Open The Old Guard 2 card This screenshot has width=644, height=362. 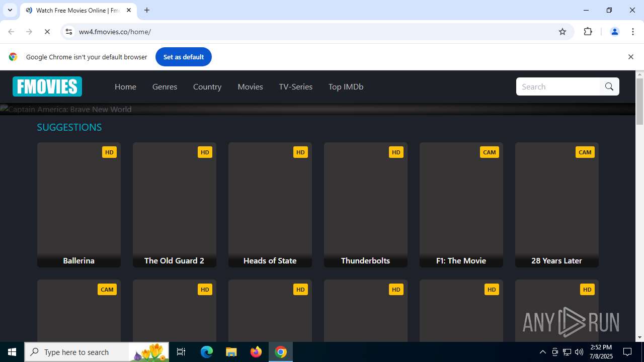pos(175,205)
